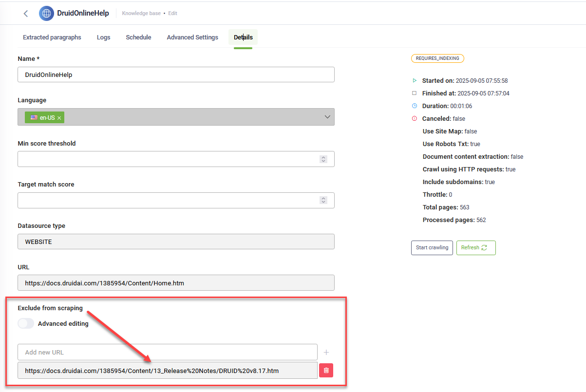Click Include subdomains: true text
586x392 pixels.
click(459, 182)
